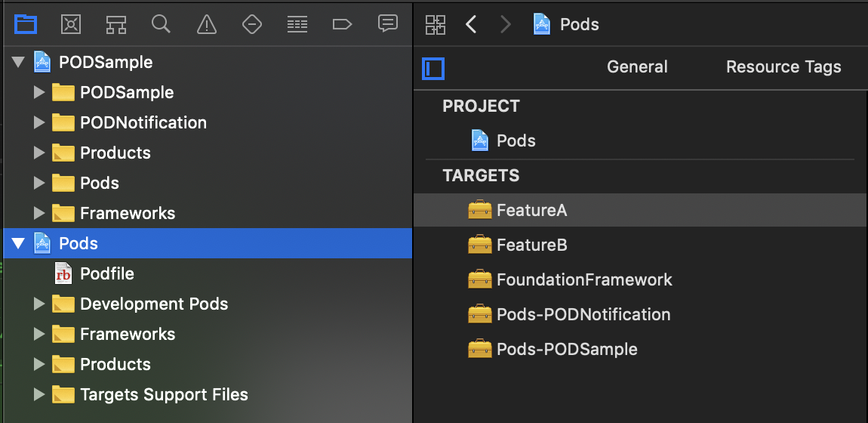The image size is (868, 423).
Task: Hide the project and targets list sidebar
Action: pos(433,69)
